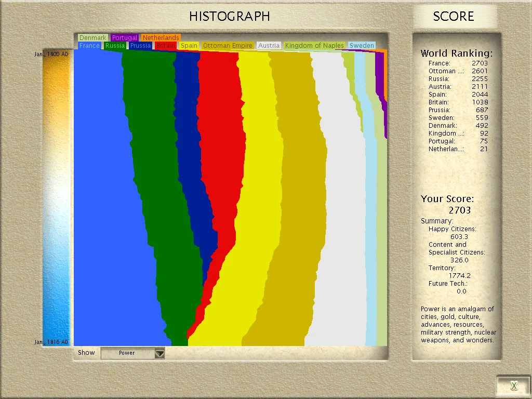Click Sweden: 559 ranking row
Screen dimensions: 532x399
[x=458, y=118]
